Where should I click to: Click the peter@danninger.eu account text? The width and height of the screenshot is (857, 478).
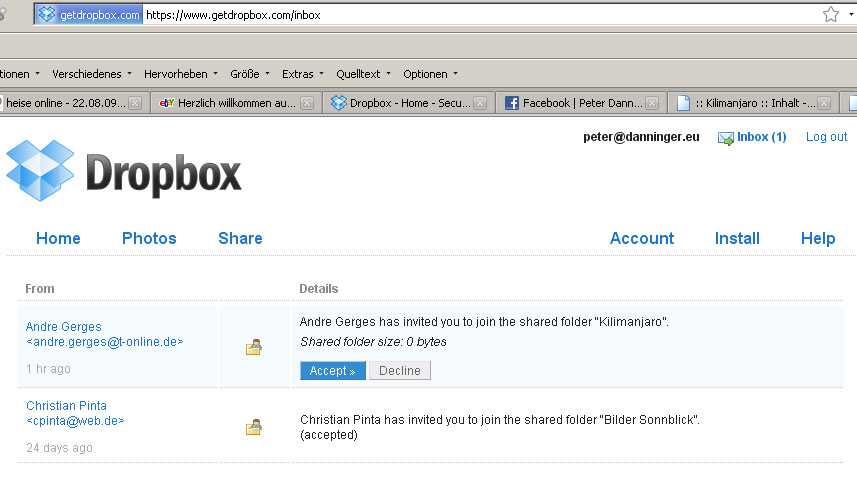coord(641,137)
